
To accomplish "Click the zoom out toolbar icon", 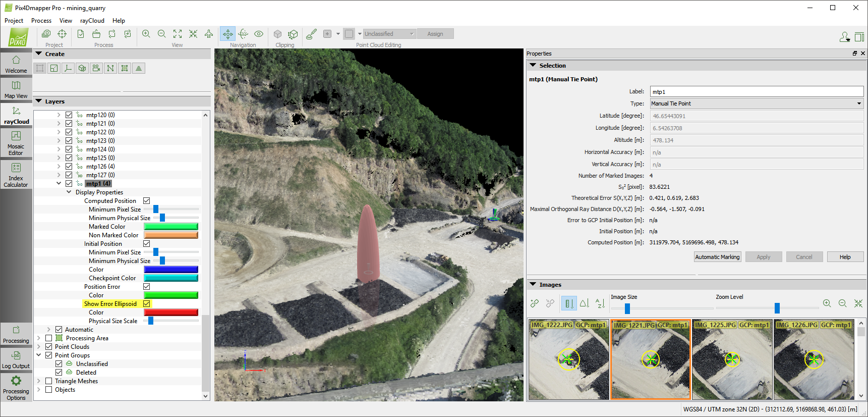I will [162, 34].
